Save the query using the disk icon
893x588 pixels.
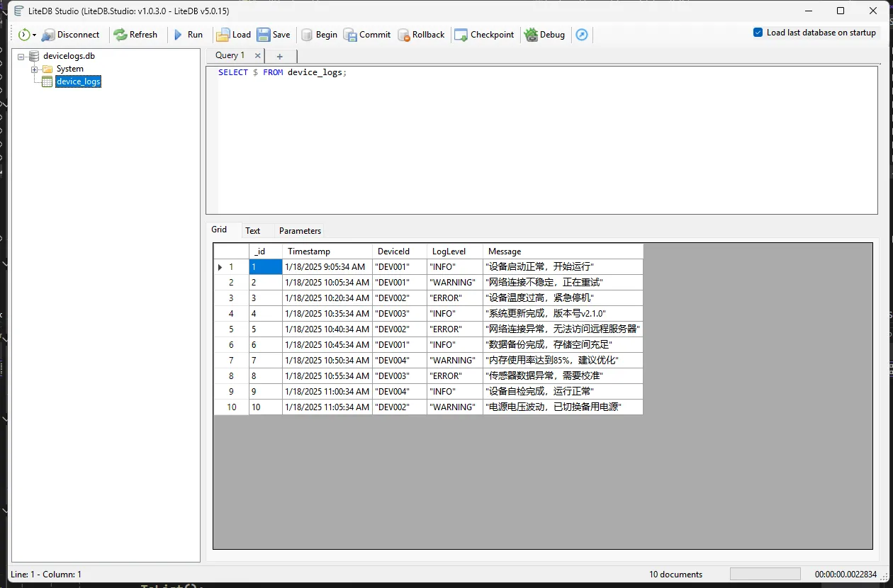pos(264,35)
